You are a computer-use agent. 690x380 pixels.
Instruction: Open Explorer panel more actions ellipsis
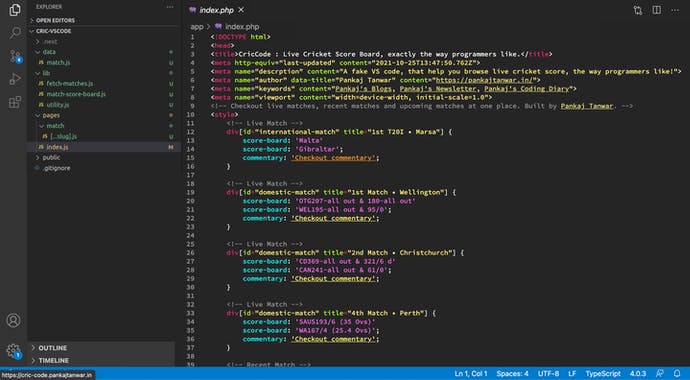pyautogui.click(x=170, y=7)
